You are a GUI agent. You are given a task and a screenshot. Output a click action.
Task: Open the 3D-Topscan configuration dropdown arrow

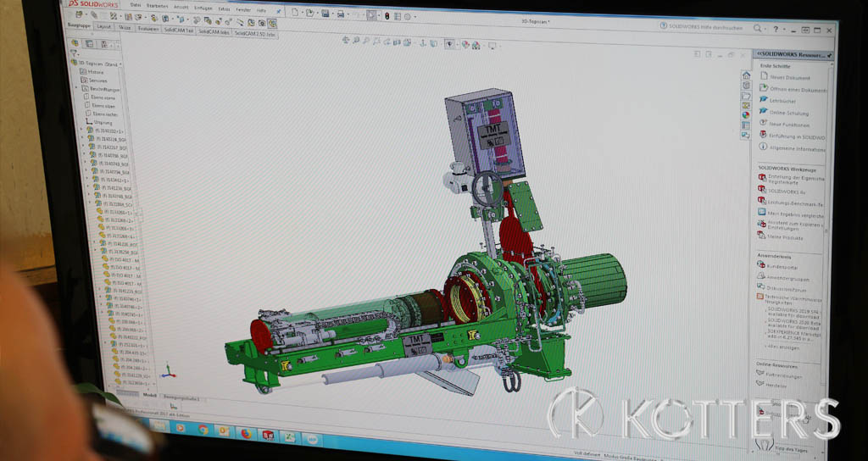(x=120, y=64)
